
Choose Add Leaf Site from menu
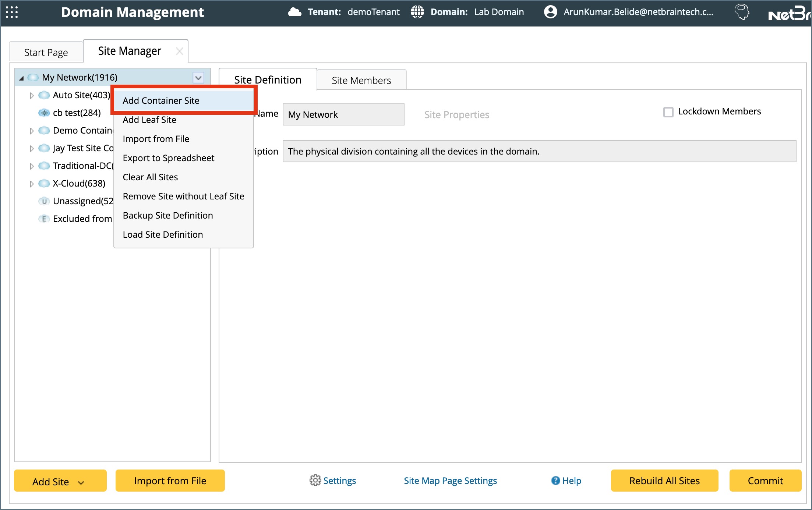click(x=149, y=120)
